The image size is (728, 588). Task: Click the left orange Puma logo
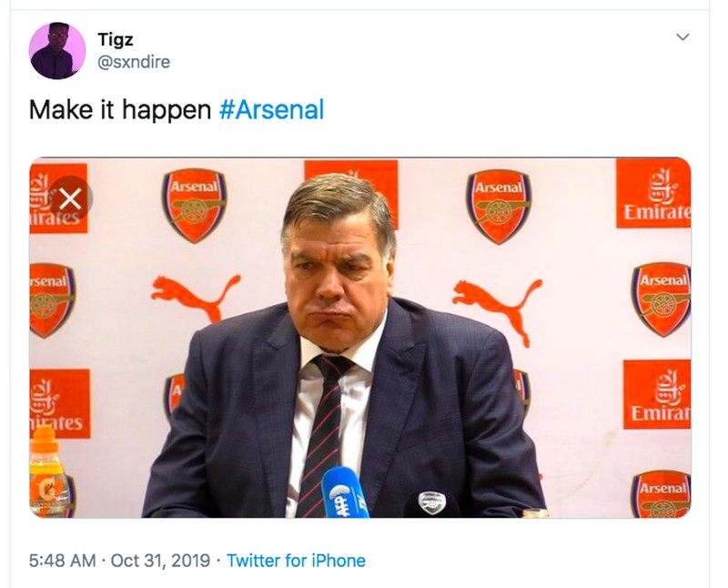click(x=195, y=296)
